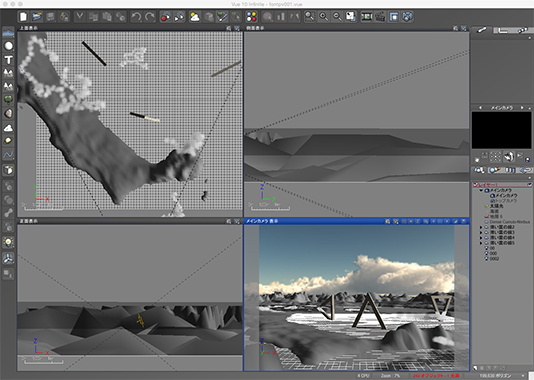This screenshot has height=380, width=534.
Task: Expand the 薄い雲の層2 tree item
Action: [481, 227]
